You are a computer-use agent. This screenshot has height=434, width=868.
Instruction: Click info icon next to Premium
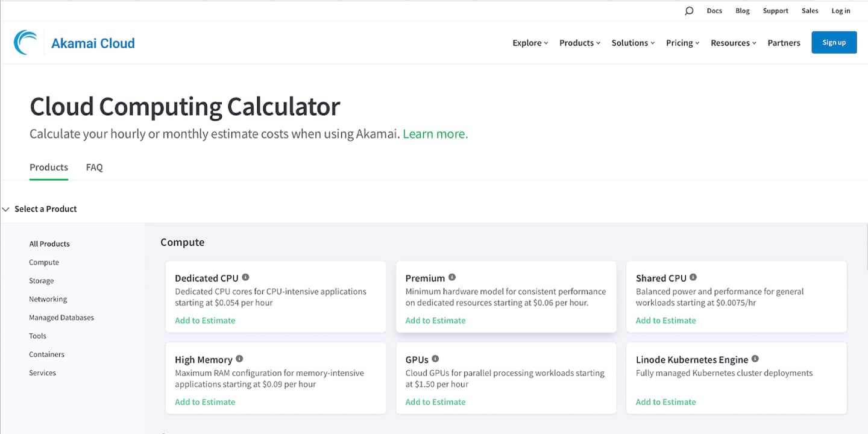pos(452,277)
